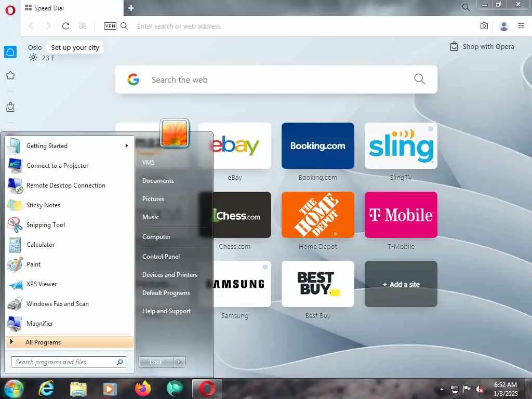Click the Google search magnifier icon
The width and height of the screenshot is (532, 399).
tap(419, 79)
